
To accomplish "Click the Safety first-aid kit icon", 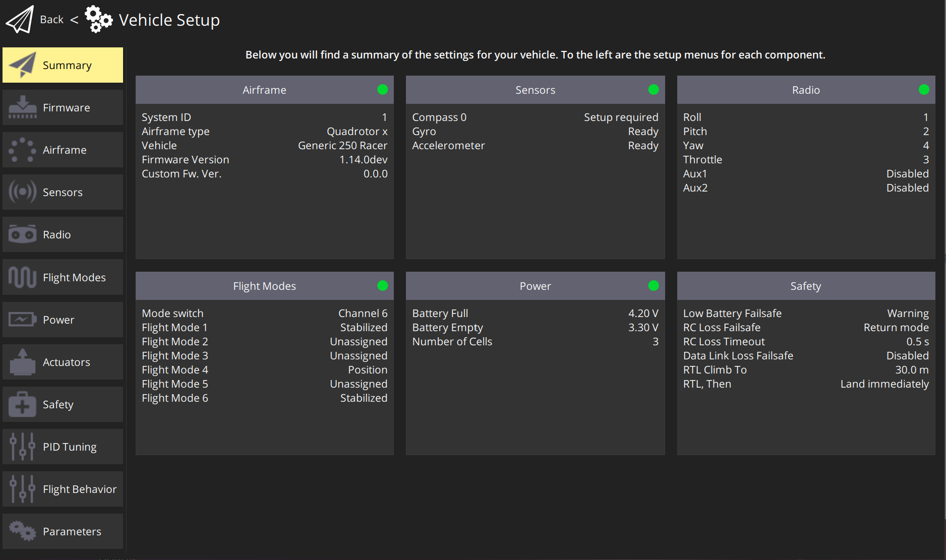I will pos(22,404).
